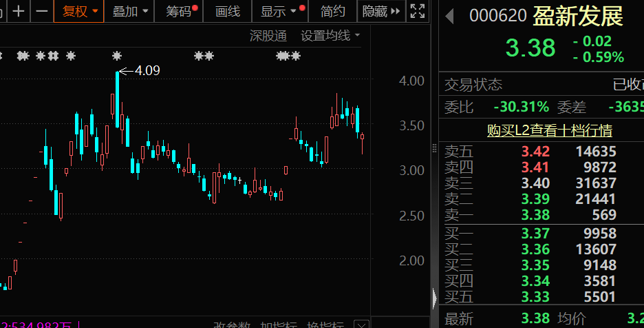Click the 买一 price 3.37 row
The width and height of the screenshot is (644, 328).
tap(535, 234)
